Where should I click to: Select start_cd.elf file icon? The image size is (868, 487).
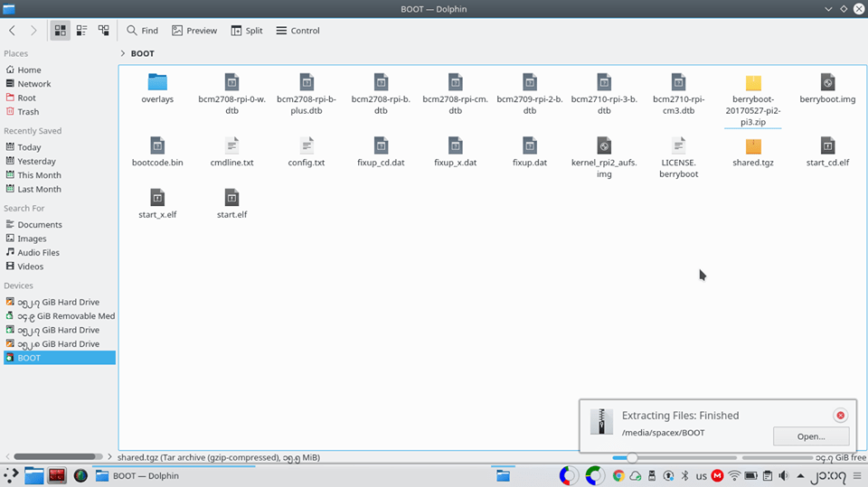[x=827, y=145]
